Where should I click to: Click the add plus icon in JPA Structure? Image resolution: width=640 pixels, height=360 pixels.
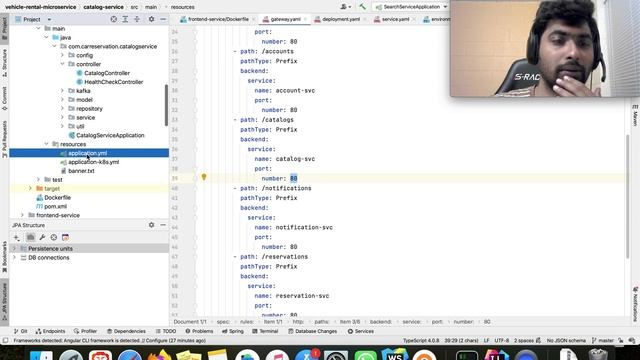coord(16,237)
